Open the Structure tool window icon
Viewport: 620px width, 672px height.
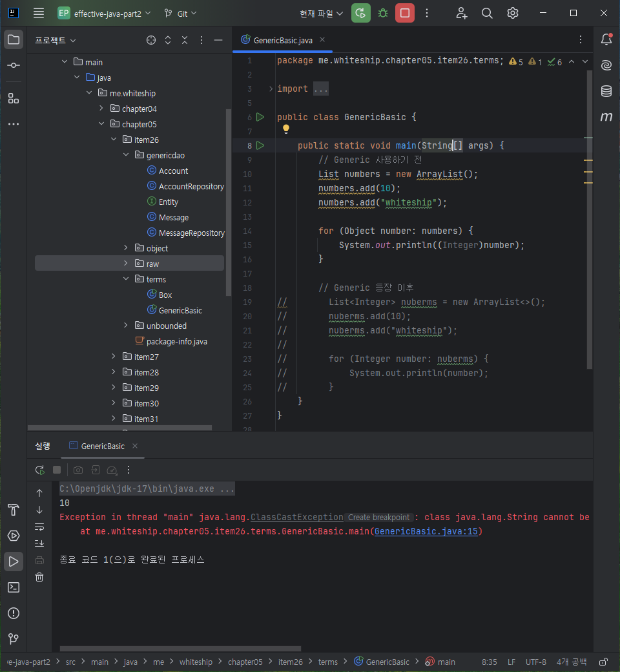[14, 99]
